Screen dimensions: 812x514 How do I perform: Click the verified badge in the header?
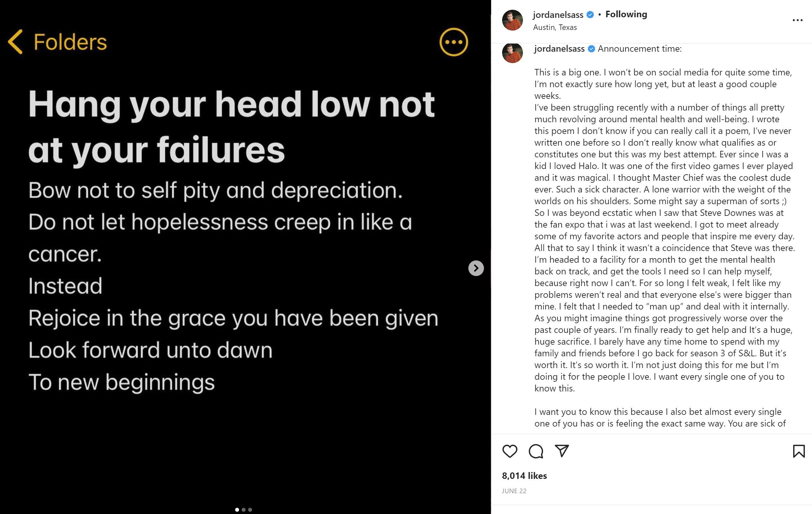pyautogui.click(x=590, y=15)
